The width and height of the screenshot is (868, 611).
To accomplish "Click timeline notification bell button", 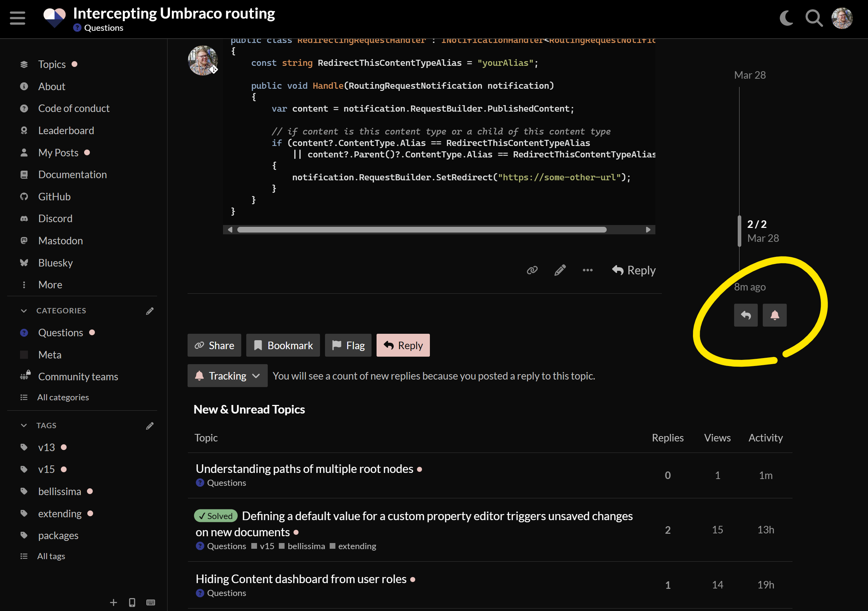I will [775, 315].
